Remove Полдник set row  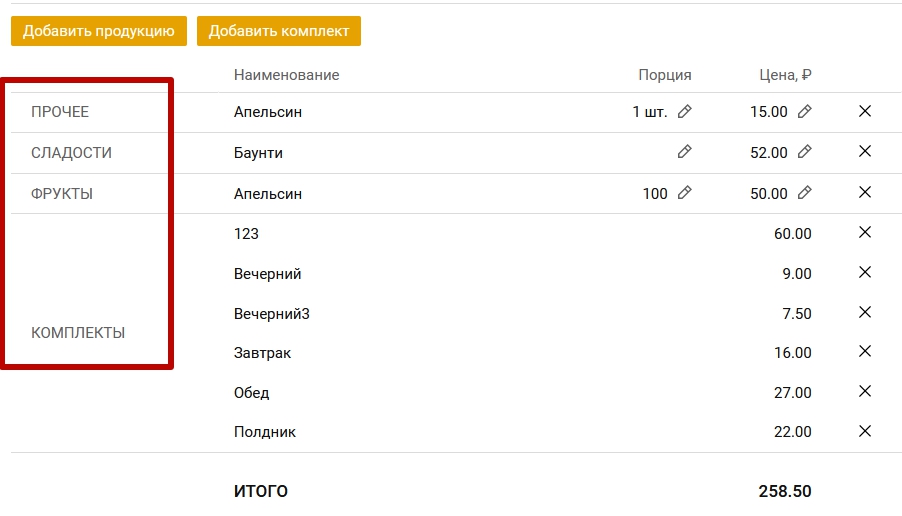click(865, 431)
